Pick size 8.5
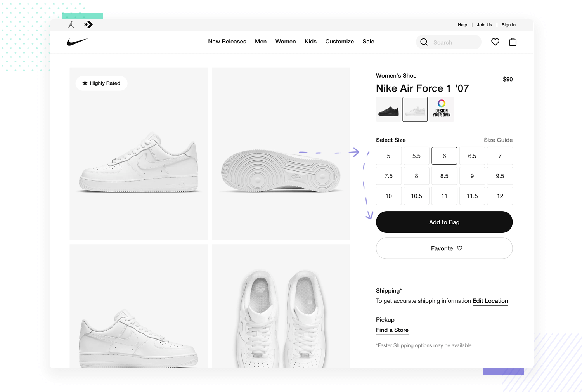The image size is (582, 392). coord(444,176)
